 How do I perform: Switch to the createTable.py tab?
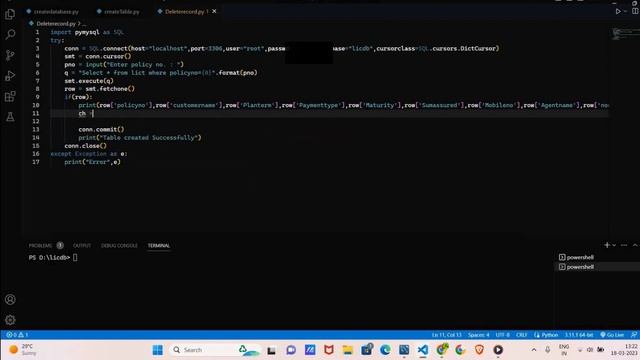(x=118, y=12)
